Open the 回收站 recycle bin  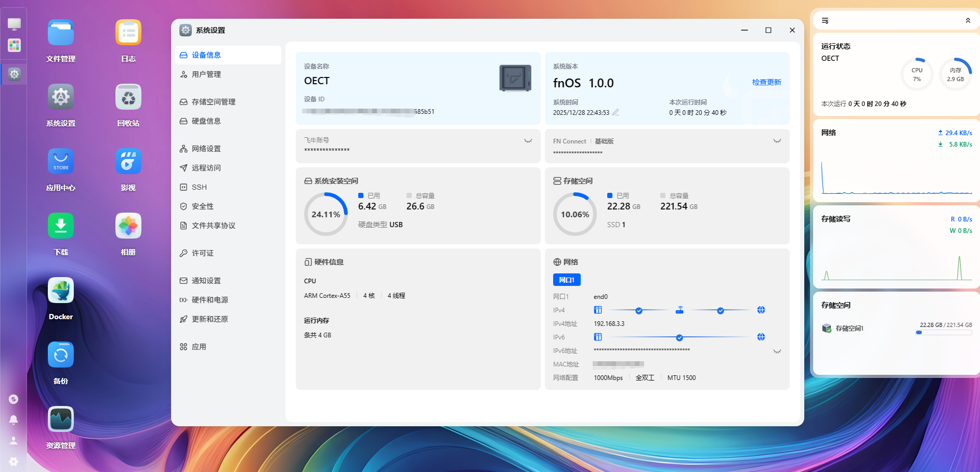click(x=128, y=97)
